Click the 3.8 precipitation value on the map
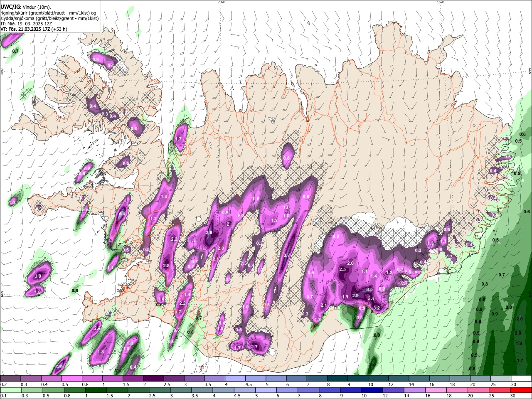The height and width of the screenshot is (399, 532). (x=209, y=232)
